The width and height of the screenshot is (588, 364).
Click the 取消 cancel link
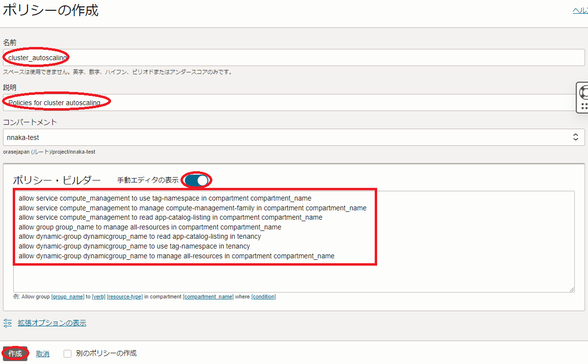[43, 354]
